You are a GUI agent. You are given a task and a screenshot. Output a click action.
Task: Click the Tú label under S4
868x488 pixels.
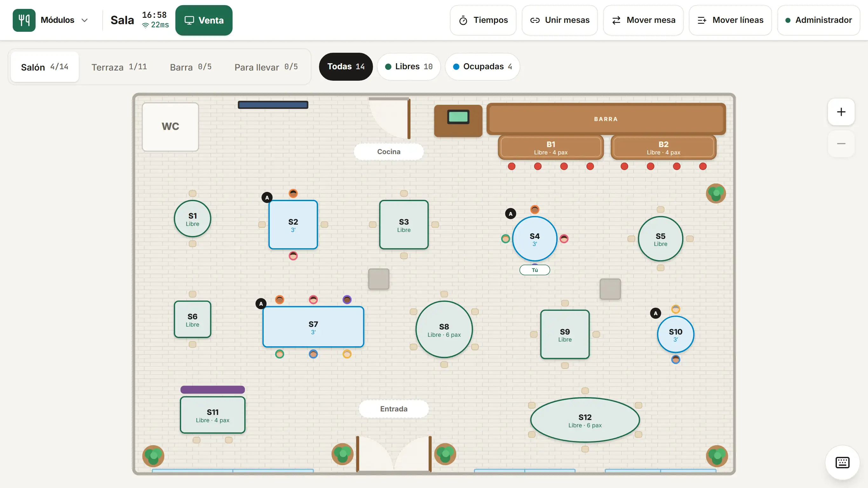(x=534, y=270)
